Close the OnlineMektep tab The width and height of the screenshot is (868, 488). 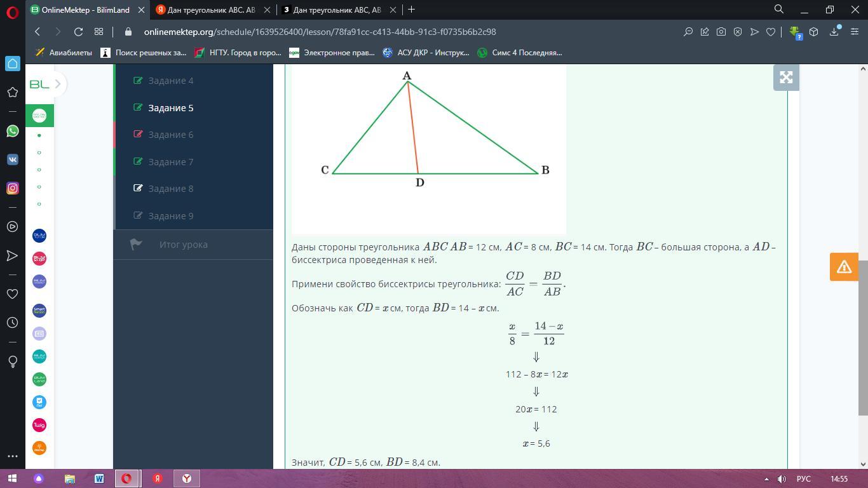[x=141, y=10]
